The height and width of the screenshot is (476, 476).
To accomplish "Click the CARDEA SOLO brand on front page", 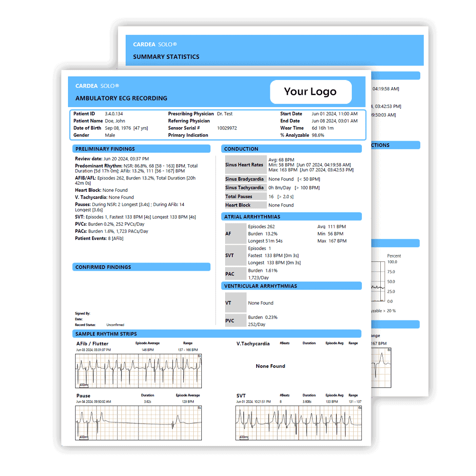I will (97, 86).
